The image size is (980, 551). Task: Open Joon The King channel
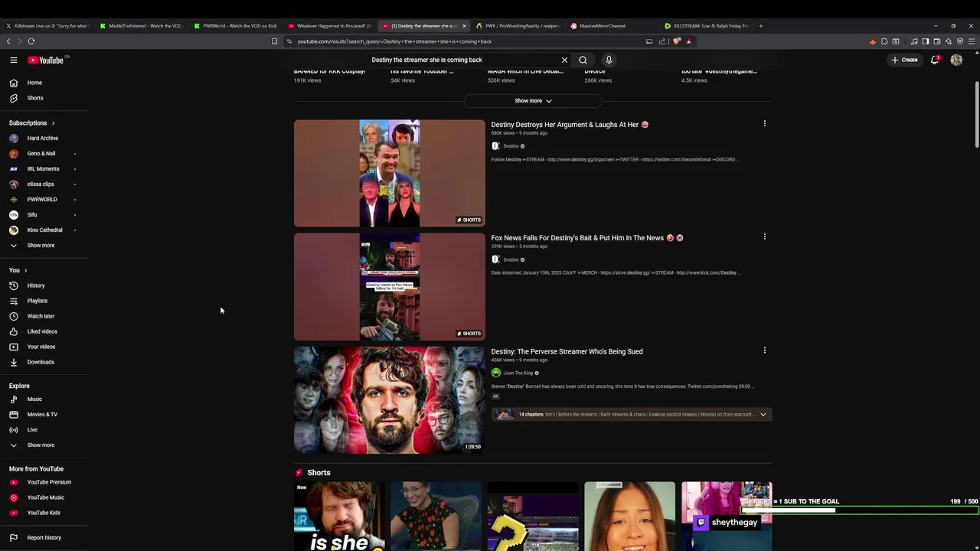coord(518,373)
